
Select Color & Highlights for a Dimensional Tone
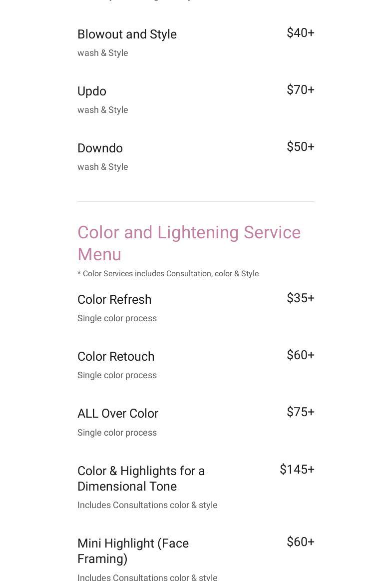tap(141, 479)
